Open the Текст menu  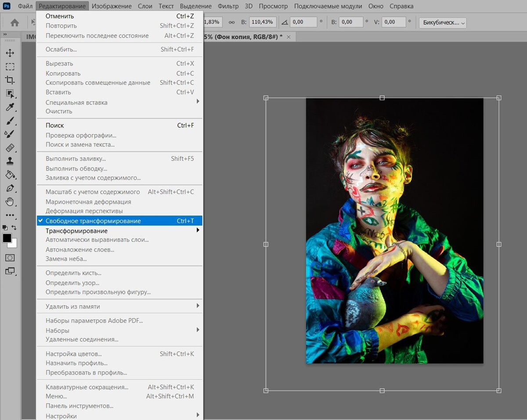click(166, 6)
